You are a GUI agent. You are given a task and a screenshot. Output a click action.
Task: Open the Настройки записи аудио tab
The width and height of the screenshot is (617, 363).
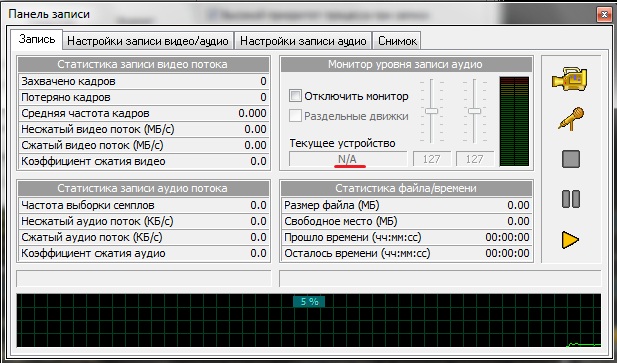(303, 41)
